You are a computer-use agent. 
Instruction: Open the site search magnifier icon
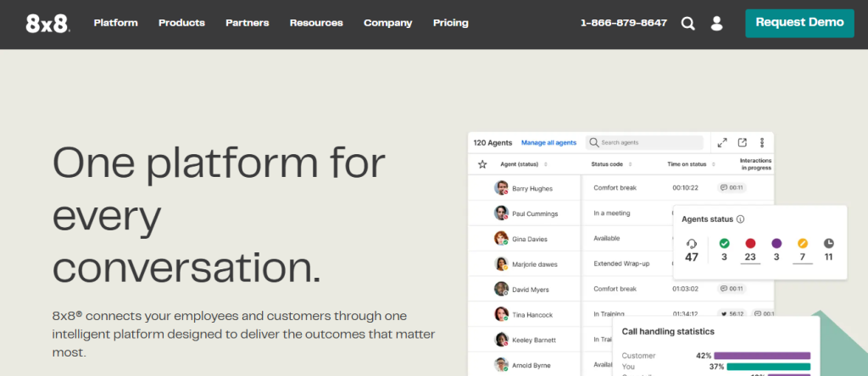pos(688,24)
